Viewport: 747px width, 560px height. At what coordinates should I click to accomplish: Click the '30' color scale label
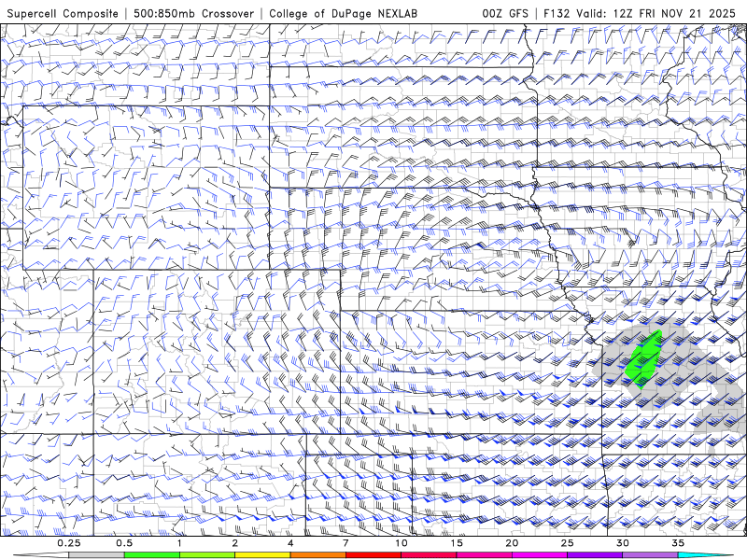click(x=622, y=543)
